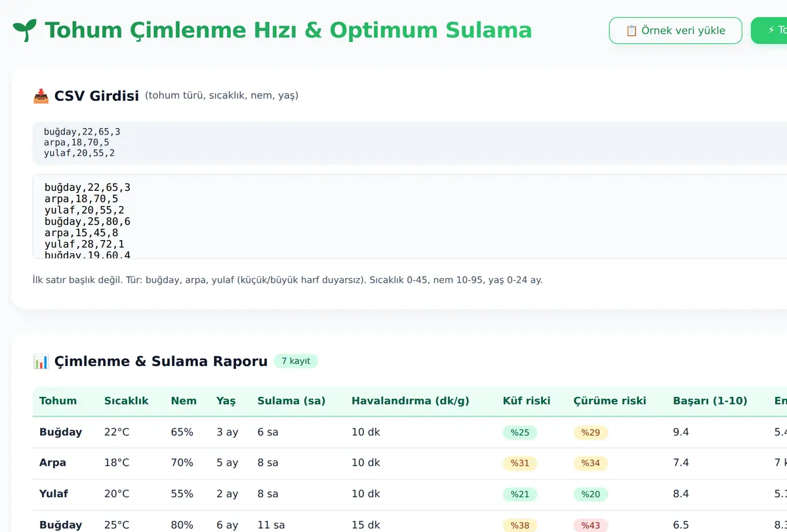Click the '7 kayıt' badge
Viewport: 787px width, 532px height.
pos(296,361)
